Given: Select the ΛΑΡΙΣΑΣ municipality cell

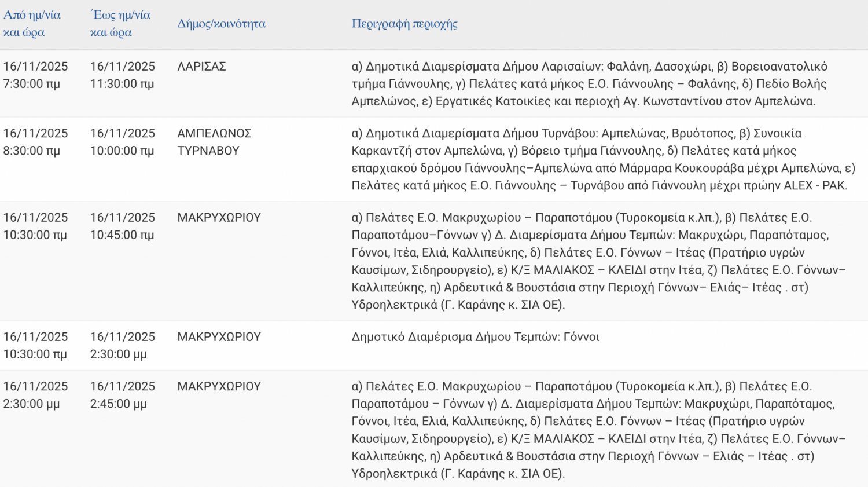Looking at the screenshot, I should pyautogui.click(x=201, y=67).
